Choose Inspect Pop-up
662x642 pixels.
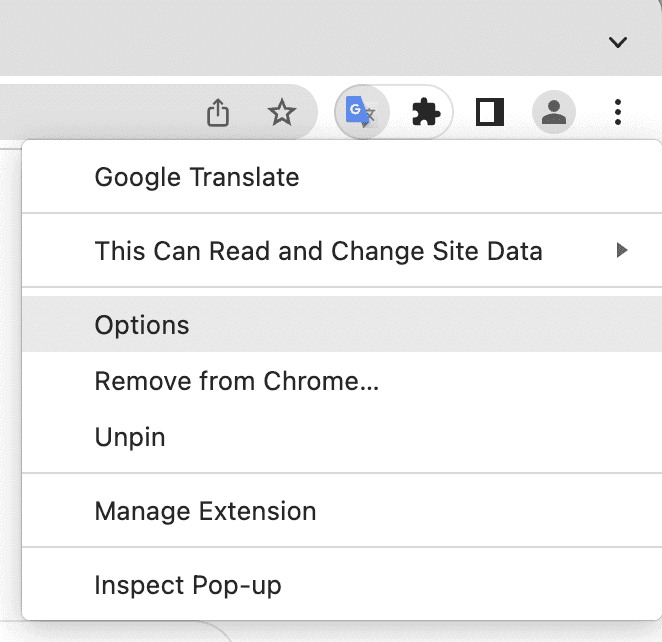[x=188, y=585]
